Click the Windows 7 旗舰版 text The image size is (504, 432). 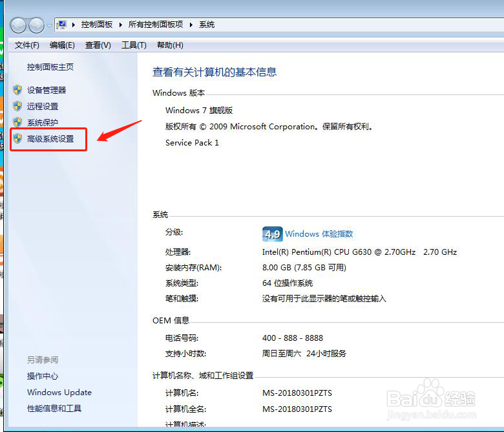click(199, 111)
